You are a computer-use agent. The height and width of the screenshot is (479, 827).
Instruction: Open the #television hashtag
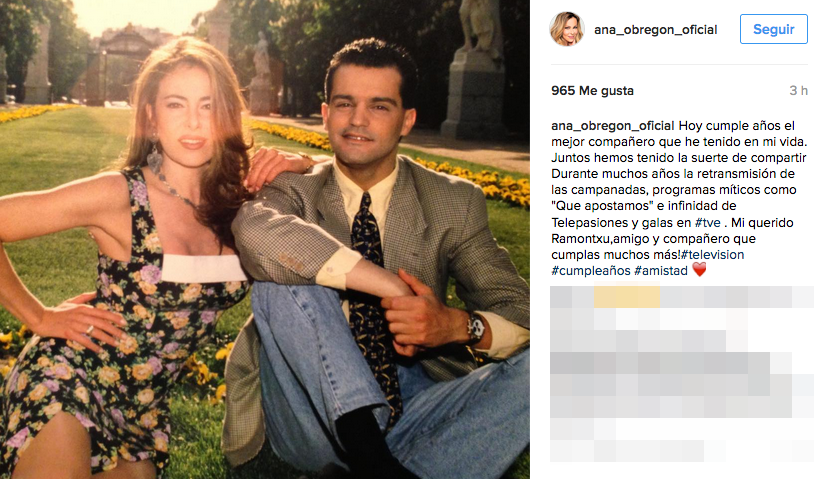click(x=713, y=255)
